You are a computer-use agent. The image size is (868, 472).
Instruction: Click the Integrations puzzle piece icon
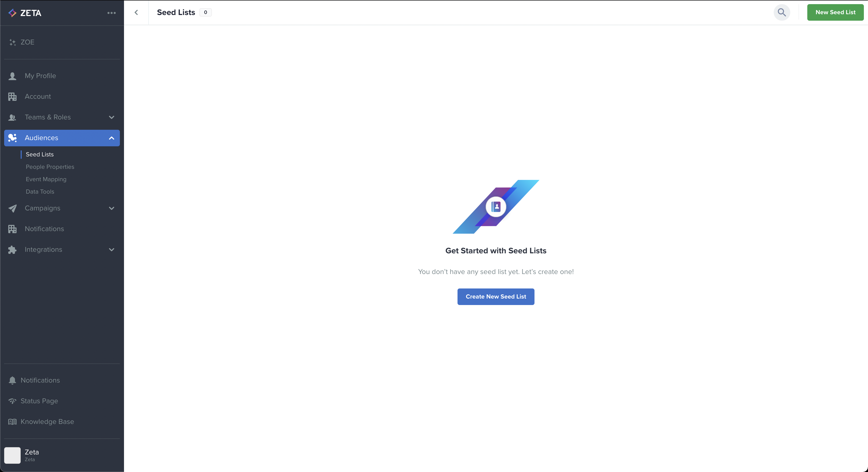(12, 250)
